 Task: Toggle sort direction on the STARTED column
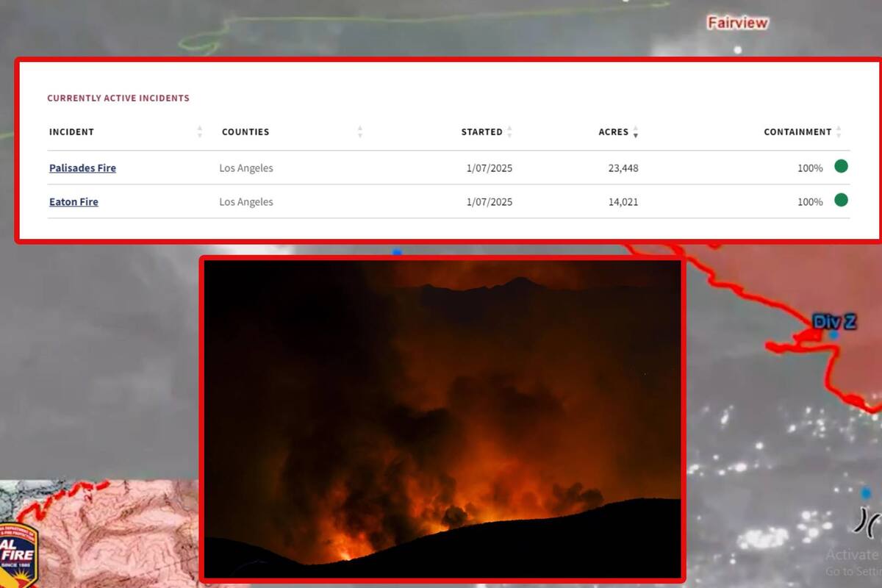point(510,132)
